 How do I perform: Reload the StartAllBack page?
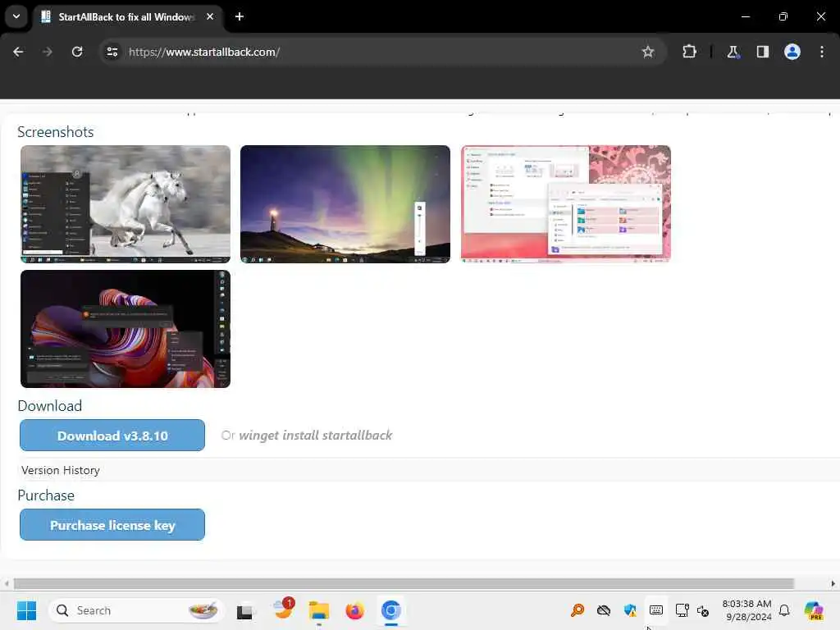[x=77, y=52]
